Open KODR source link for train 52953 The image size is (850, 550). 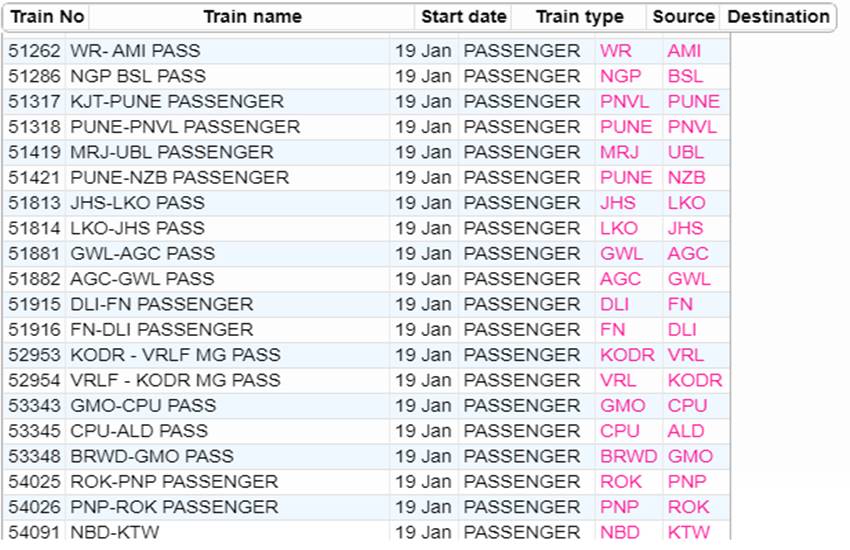(627, 355)
